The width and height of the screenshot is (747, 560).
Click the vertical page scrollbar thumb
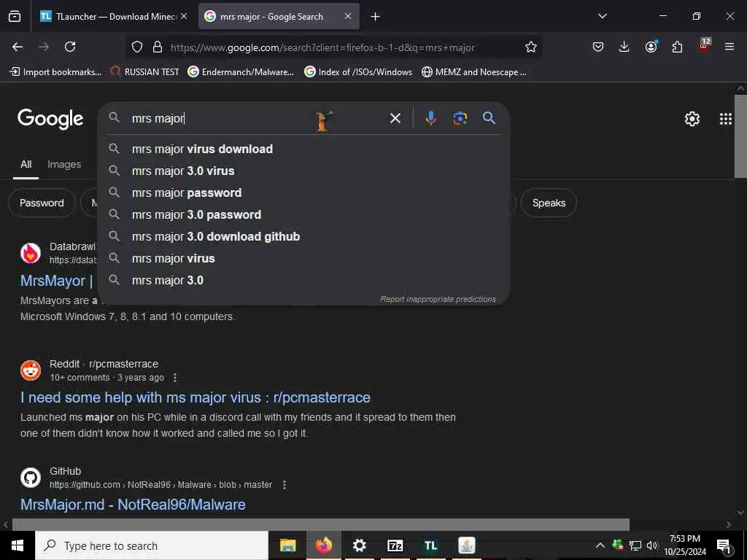click(x=740, y=136)
